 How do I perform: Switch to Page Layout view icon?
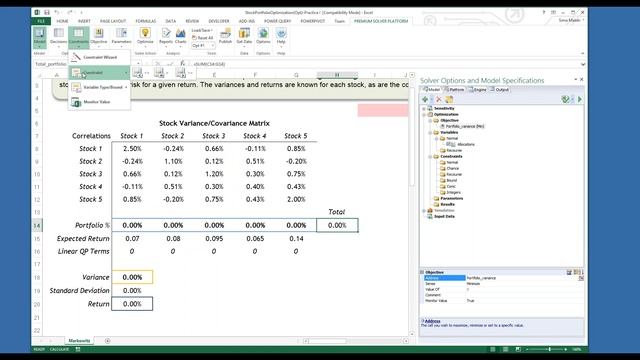pyautogui.click(x=505, y=349)
